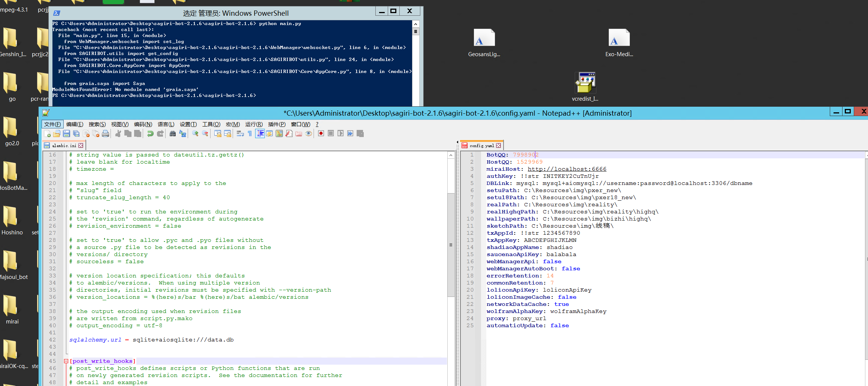Click the http://localhost:6666 link
The width and height of the screenshot is (868, 386).
pos(567,169)
